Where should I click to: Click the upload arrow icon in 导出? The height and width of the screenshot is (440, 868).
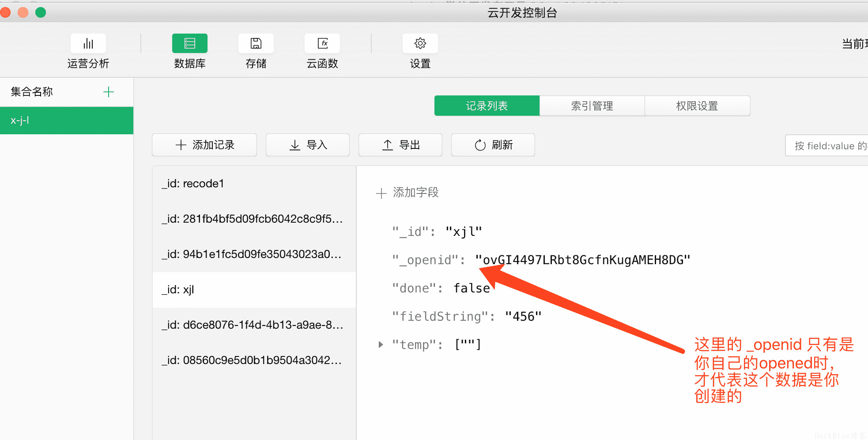388,145
